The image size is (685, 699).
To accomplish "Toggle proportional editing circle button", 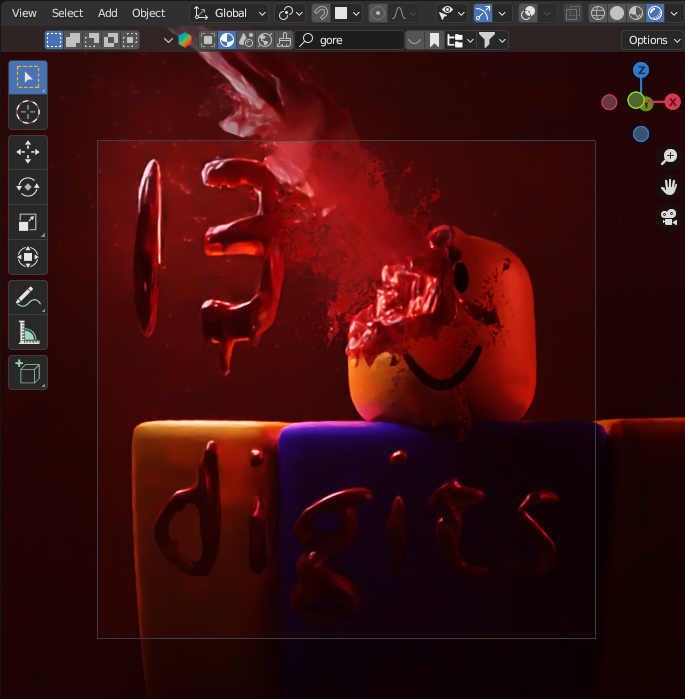I will pyautogui.click(x=378, y=13).
